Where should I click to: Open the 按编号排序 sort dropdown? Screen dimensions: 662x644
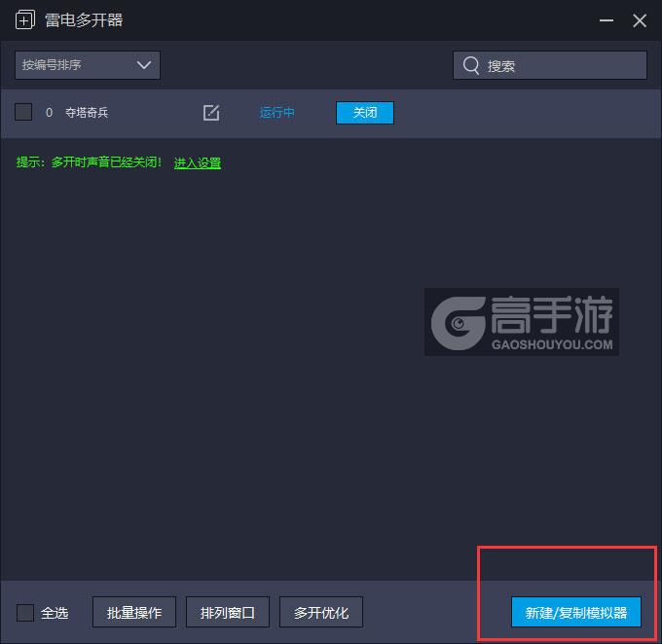[88, 65]
